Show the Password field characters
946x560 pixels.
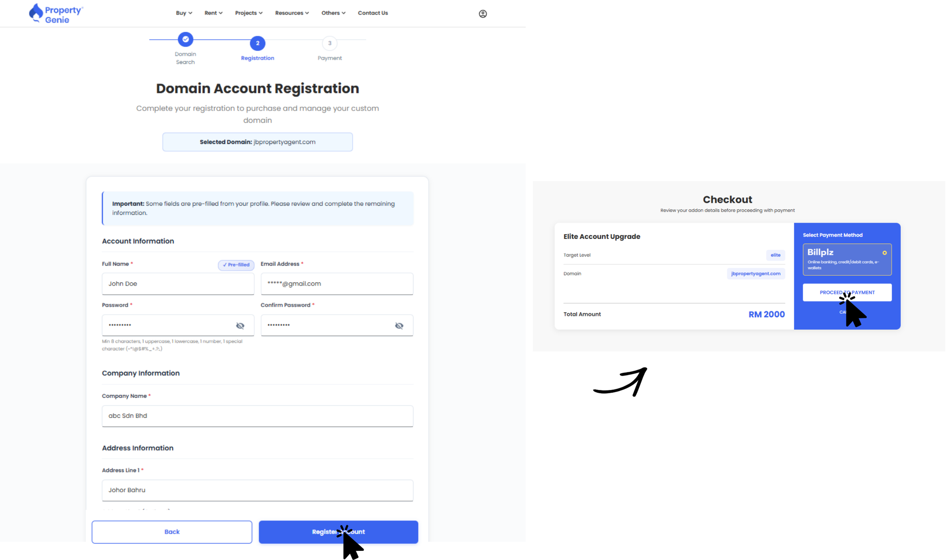click(x=240, y=326)
